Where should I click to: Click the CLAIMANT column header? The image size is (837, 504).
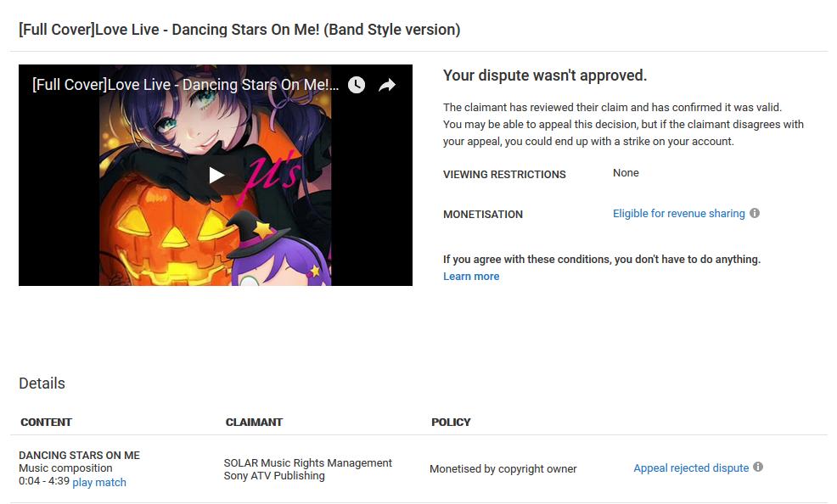254,422
